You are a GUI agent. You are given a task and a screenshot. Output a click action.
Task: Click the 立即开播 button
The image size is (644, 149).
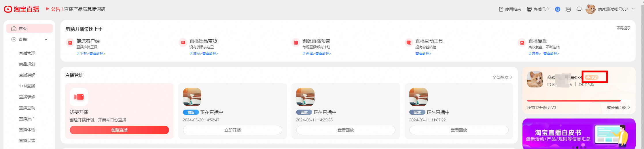pos(232,130)
